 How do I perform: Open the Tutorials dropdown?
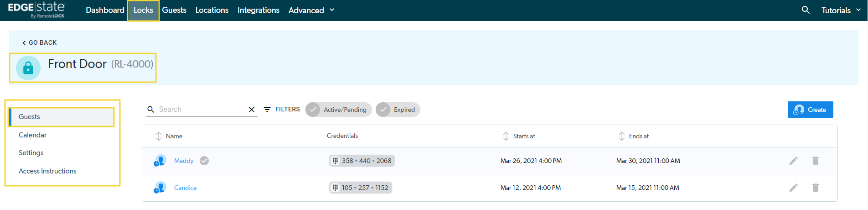841,10
